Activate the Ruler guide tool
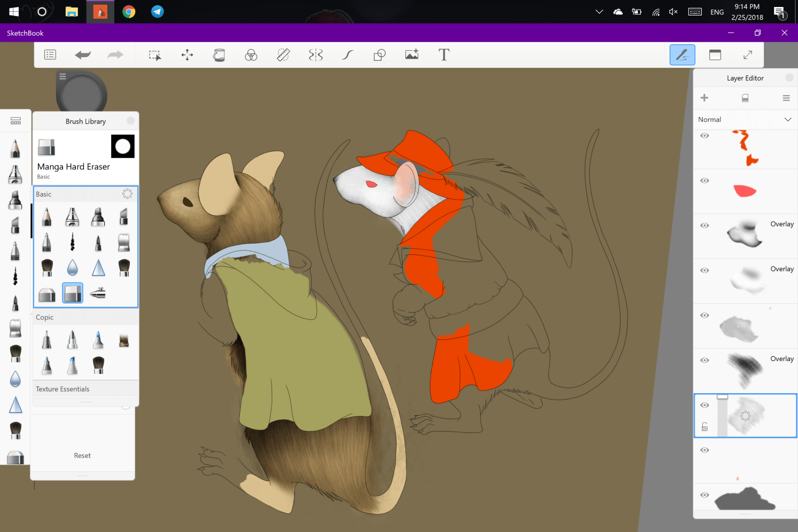 (283, 55)
